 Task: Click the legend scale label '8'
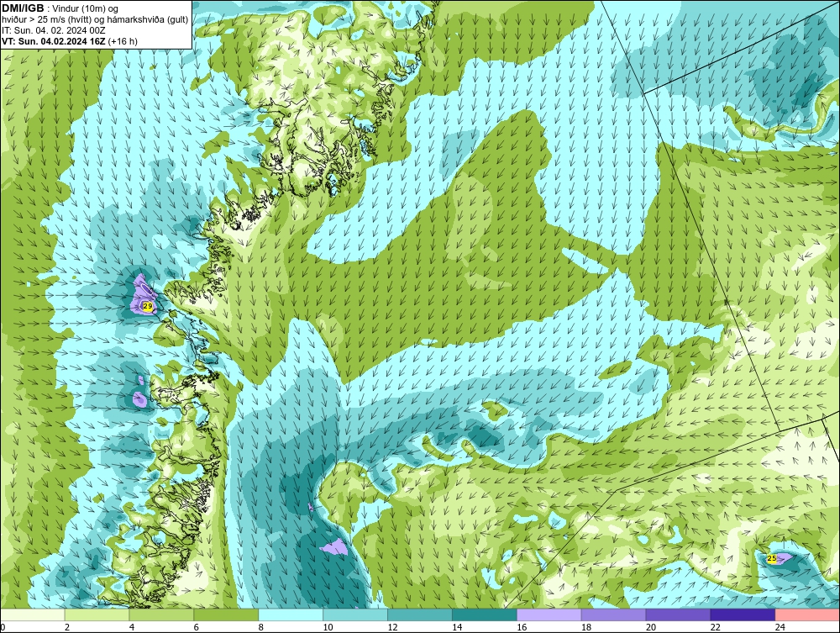pos(261,627)
